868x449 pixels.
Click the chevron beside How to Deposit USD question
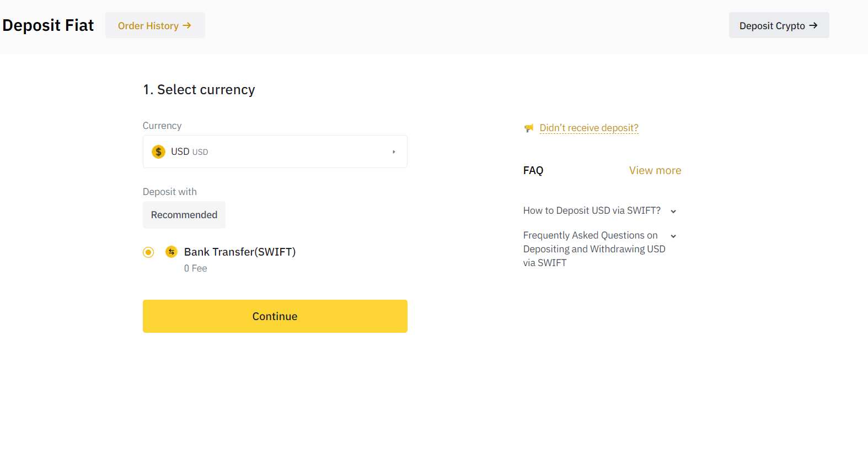click(673, 211)
